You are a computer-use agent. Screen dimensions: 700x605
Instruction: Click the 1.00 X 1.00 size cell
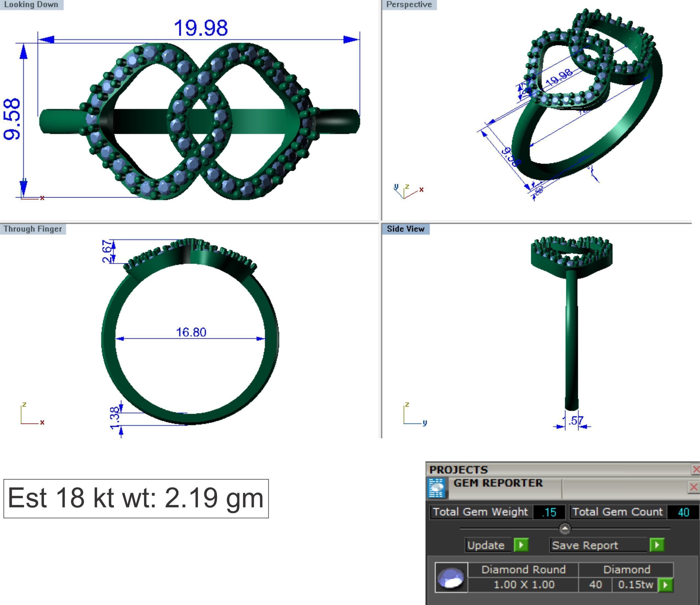pos(523,585)
